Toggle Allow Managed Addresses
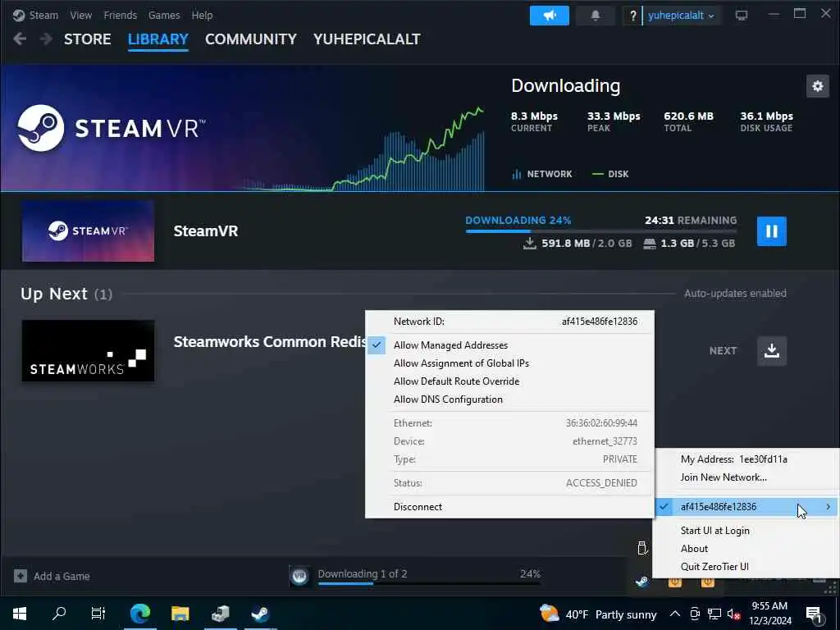Image resolution: width=840 pixels, height=630 pixels. (x=509, y=345)
